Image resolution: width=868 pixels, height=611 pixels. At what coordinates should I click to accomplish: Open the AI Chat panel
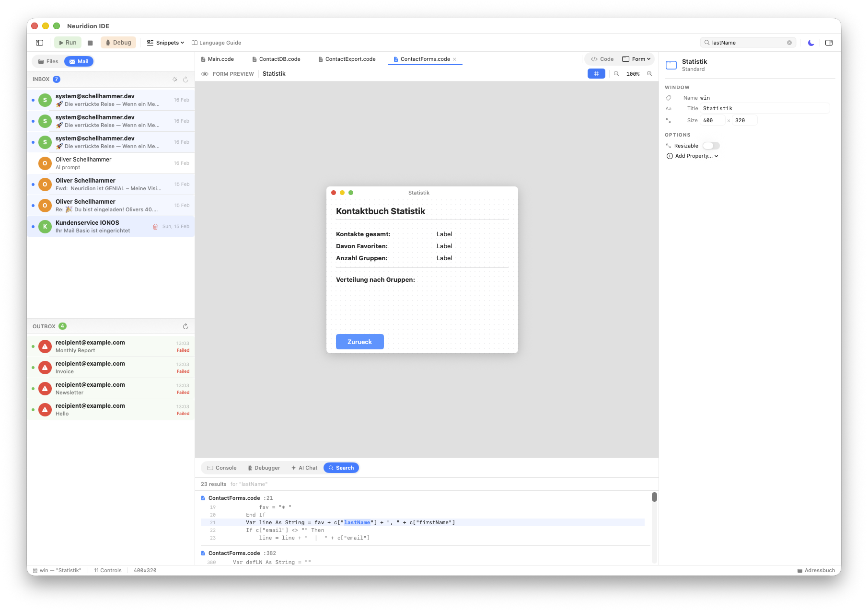[x=304, y=468]
